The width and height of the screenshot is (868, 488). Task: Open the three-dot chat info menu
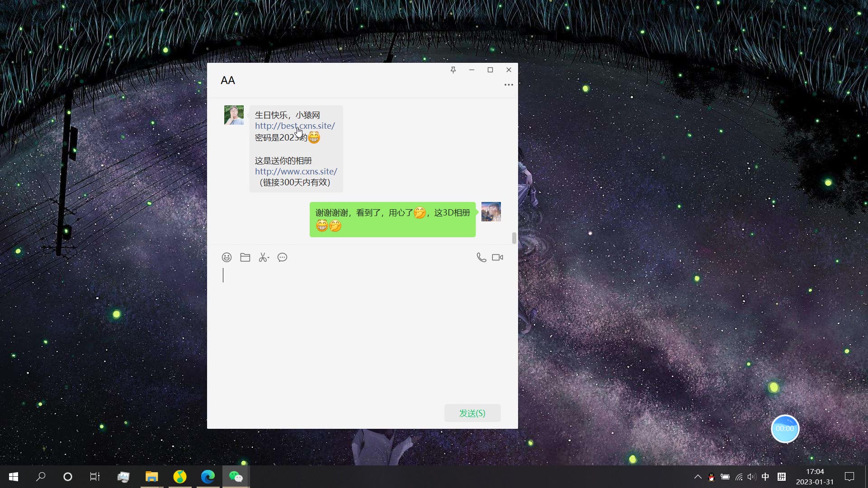click(x=509, y=85)
